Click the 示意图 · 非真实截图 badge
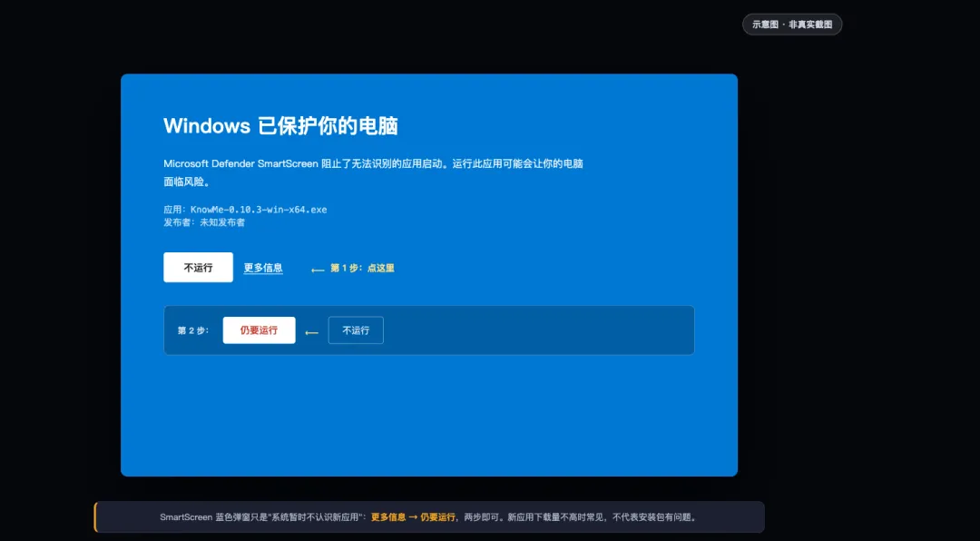The height and width of the screenshot is (541, 980). pyautogui.click(x=792, y=25)
